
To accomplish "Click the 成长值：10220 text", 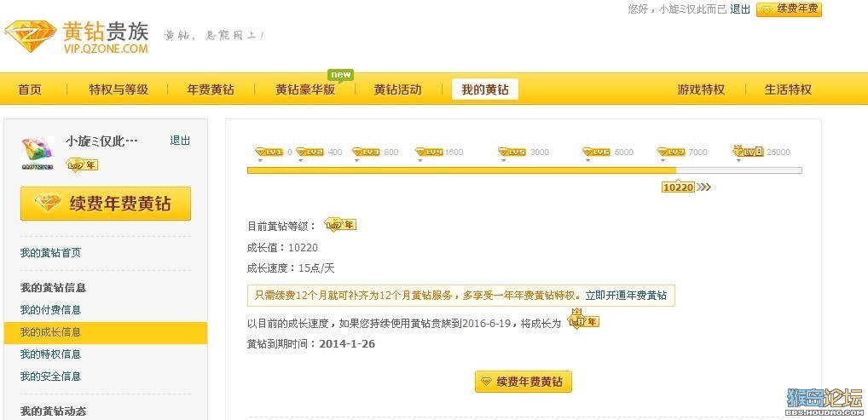I will pyautogui.click(x=282, y=248).
